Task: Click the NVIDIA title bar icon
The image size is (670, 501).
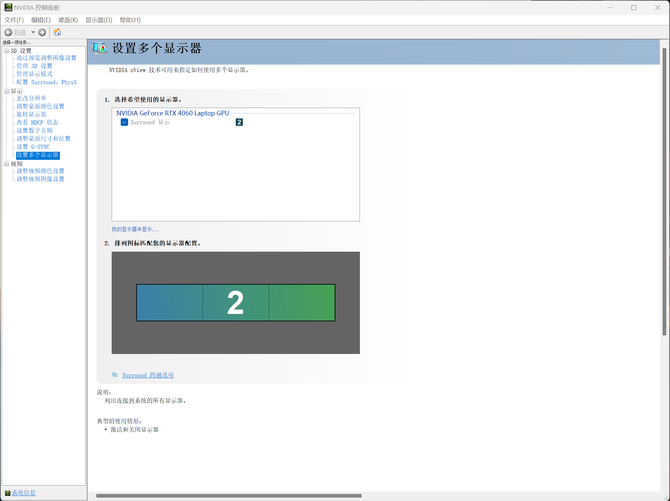Action: [8, 7]
